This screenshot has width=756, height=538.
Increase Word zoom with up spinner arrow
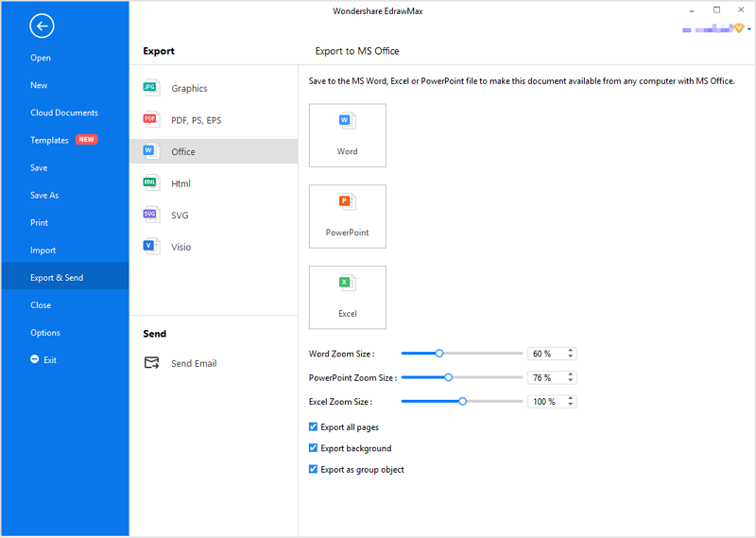[571, 350]
